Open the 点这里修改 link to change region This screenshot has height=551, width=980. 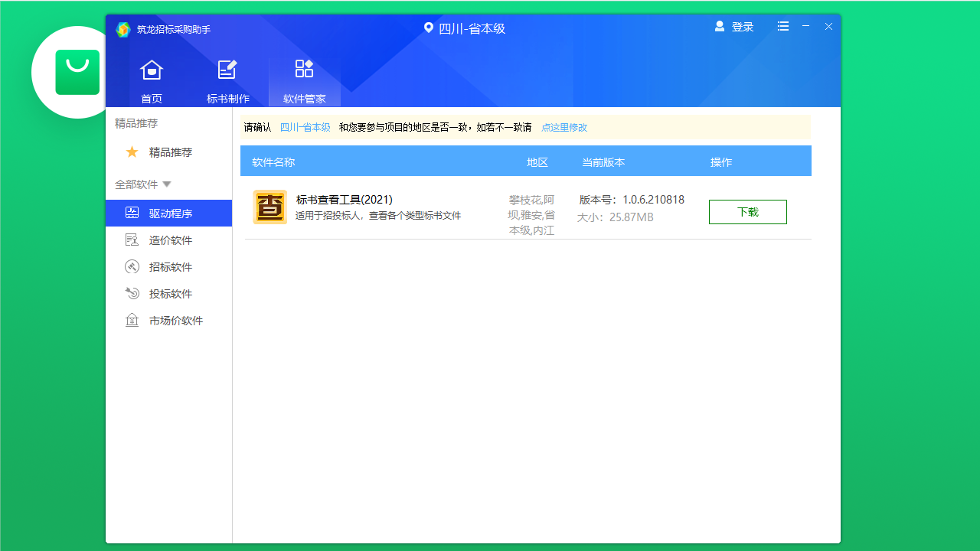click(x=564, y=127)
